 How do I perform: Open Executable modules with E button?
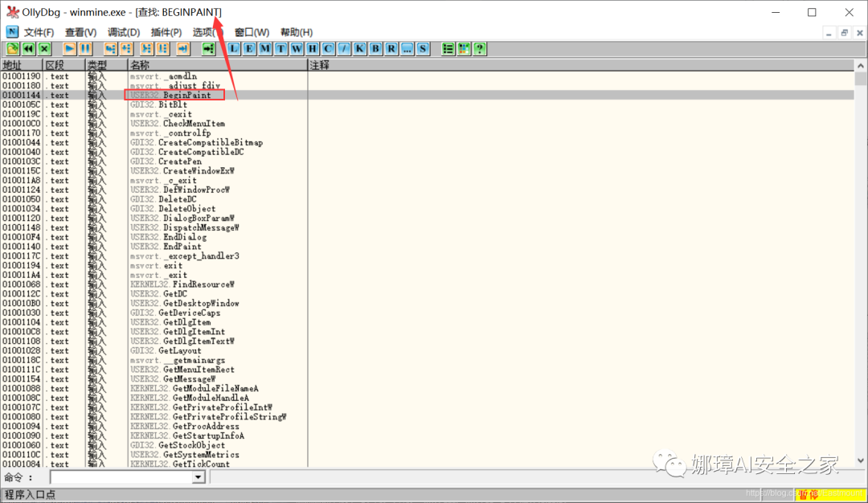(x=250, y=49)
